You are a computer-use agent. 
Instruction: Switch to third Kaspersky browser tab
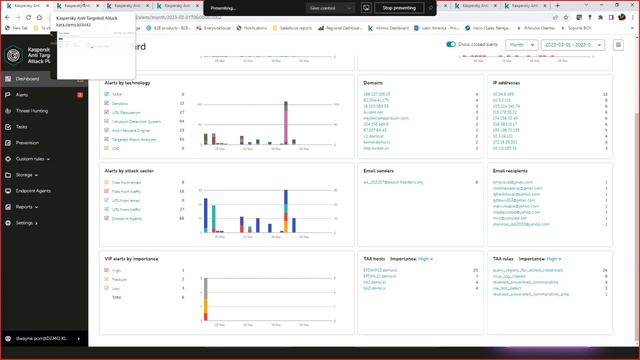[x=128, y=6]
